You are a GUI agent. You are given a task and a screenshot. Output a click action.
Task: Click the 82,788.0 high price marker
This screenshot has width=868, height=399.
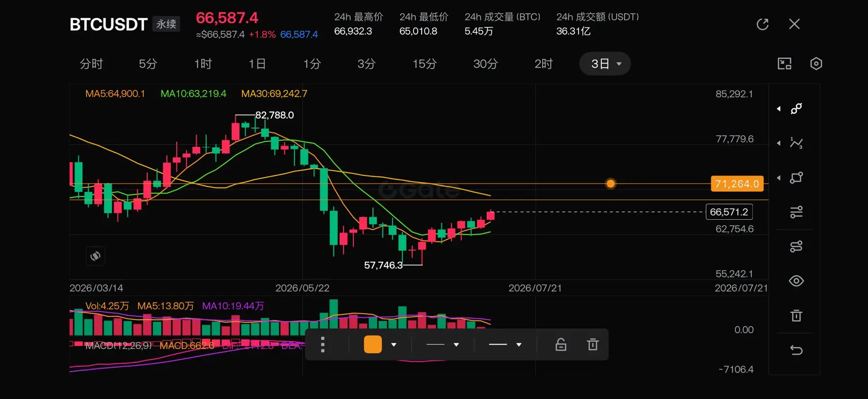274,115
